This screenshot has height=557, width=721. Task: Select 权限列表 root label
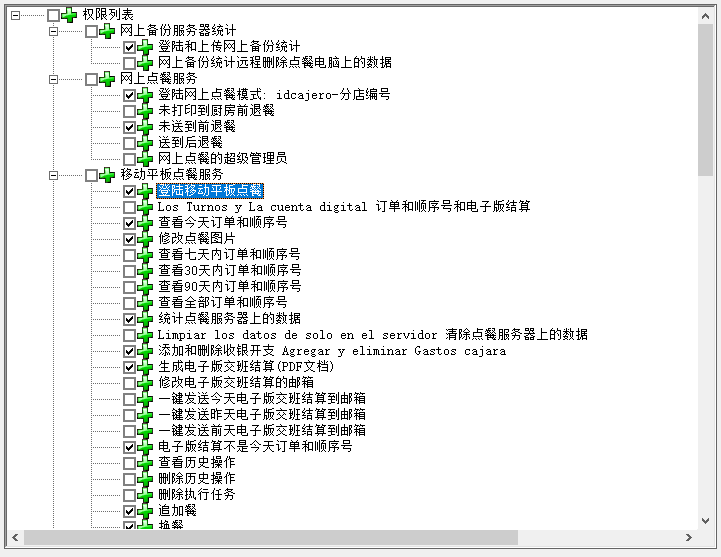[108, 15]
